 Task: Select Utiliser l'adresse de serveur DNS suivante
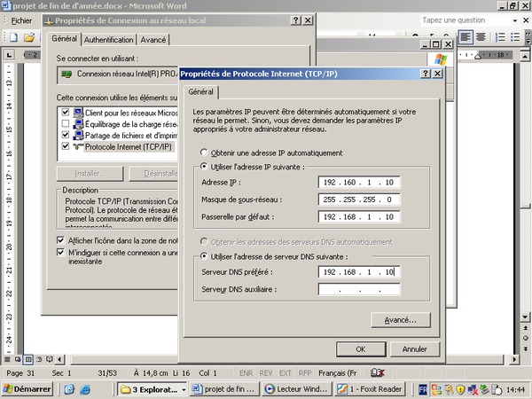(204, 256)
